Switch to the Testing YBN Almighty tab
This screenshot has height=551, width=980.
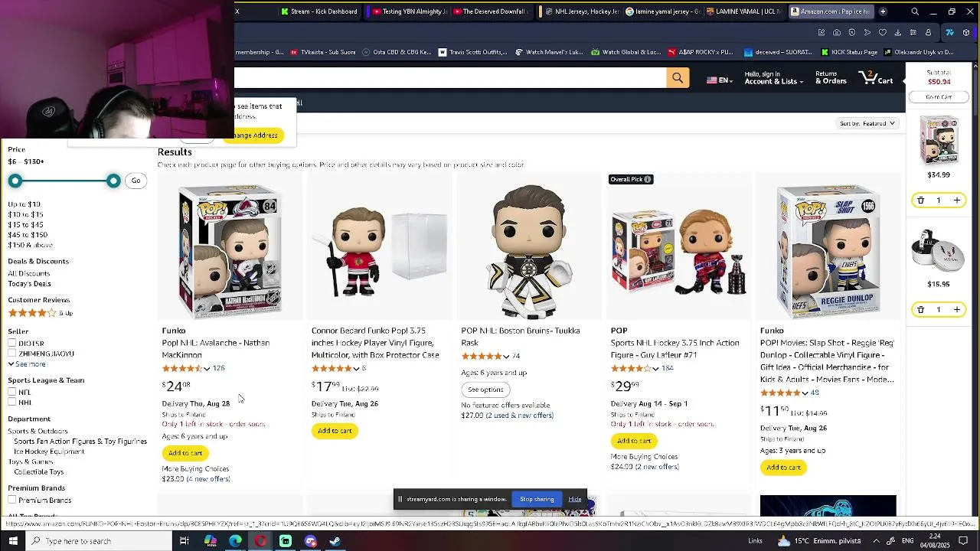point(409,11)
